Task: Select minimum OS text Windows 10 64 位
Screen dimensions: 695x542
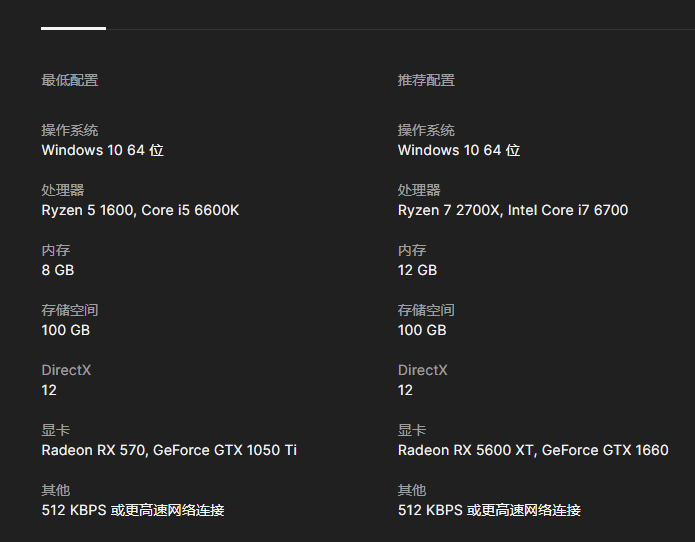Action: coord(102,150)
